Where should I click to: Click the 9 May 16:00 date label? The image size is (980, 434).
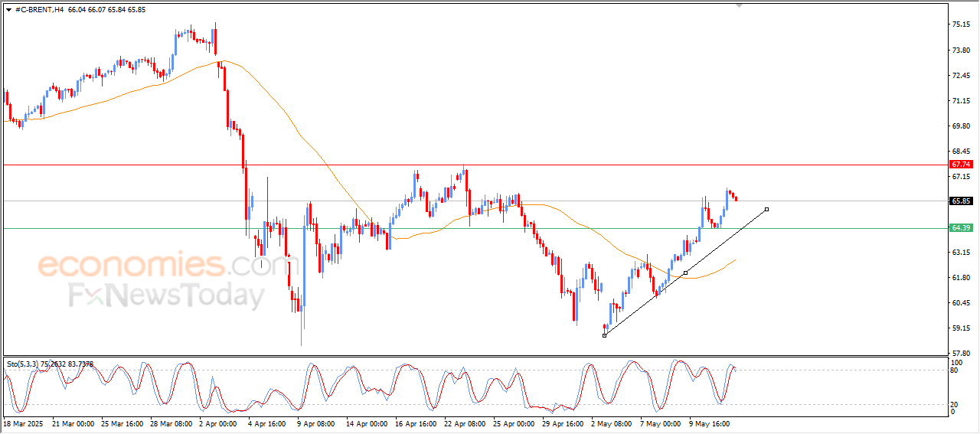tap(709, 423)
